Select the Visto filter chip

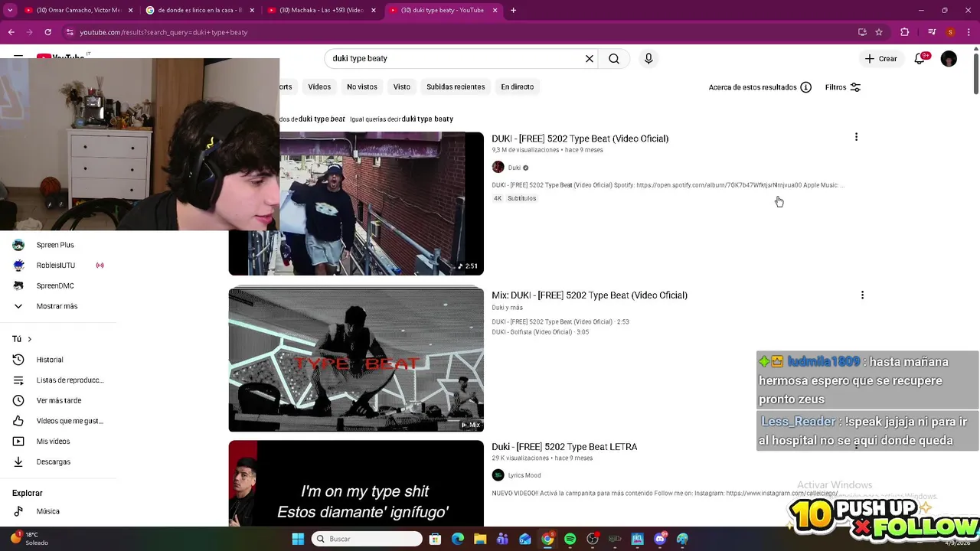tap(402, 87)
